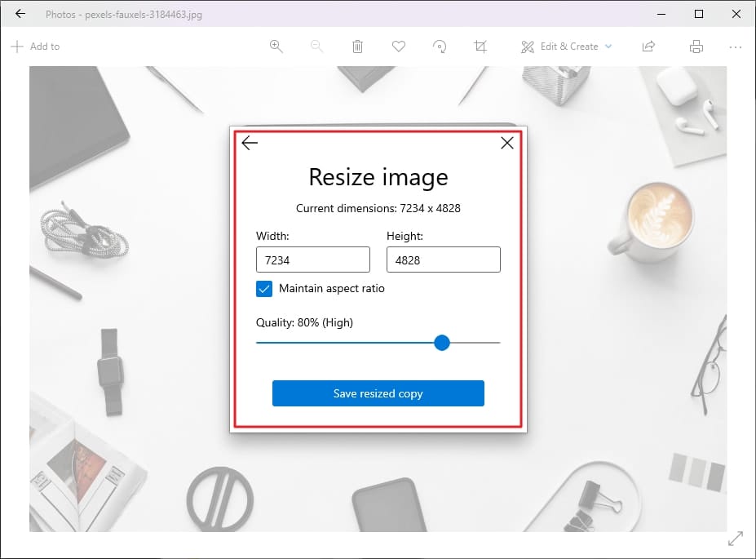
Task: Open the crop tool
Action: click(x=480, y=47)
